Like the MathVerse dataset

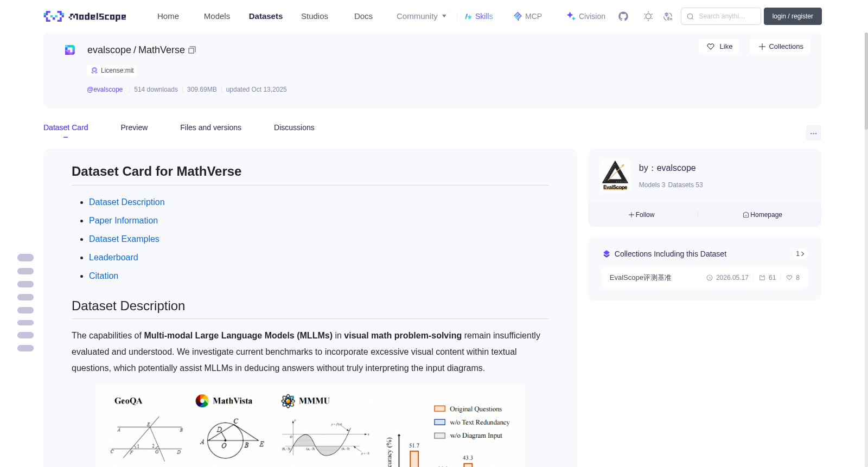point(719,47)
